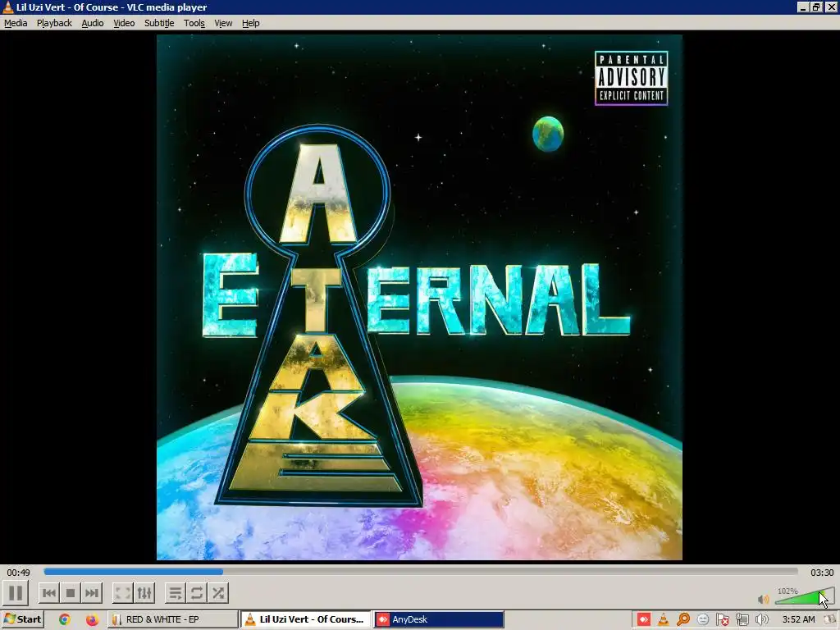Skip to the next track
The height and width of the screenshot is (630, 840).
point(92,593)
